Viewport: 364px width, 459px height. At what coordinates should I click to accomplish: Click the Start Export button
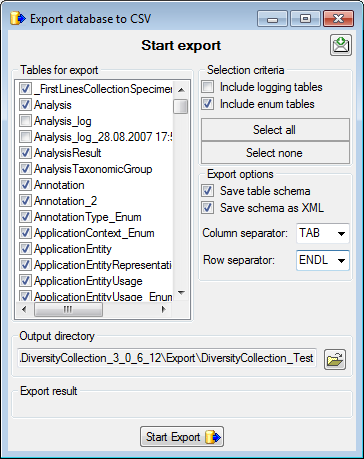[182, 437]
